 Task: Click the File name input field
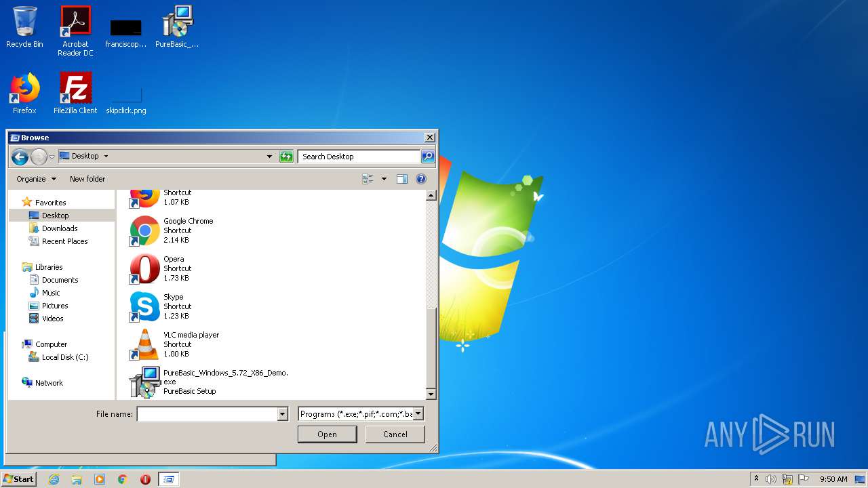click(208, 413)
